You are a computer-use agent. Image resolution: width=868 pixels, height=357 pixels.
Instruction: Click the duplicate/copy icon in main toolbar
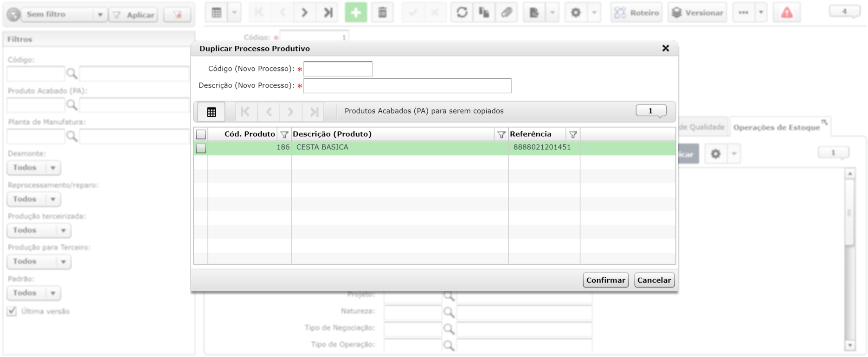[484, 13]
